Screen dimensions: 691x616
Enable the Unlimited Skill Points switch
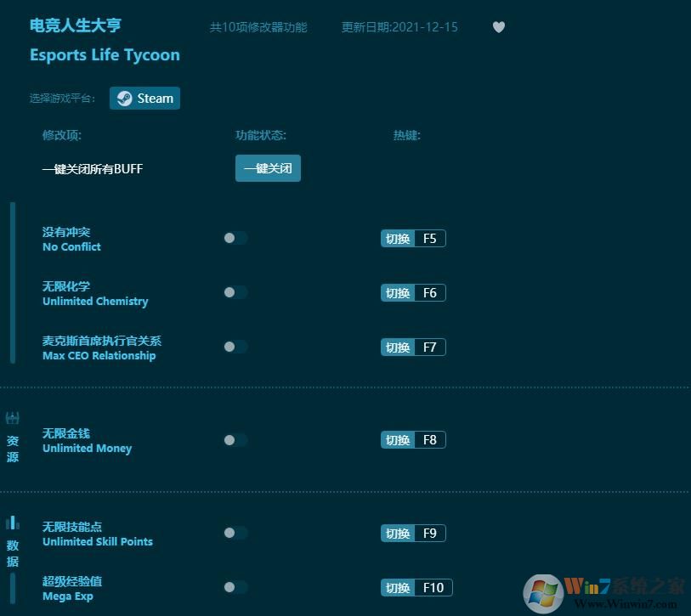coord(235,533)
